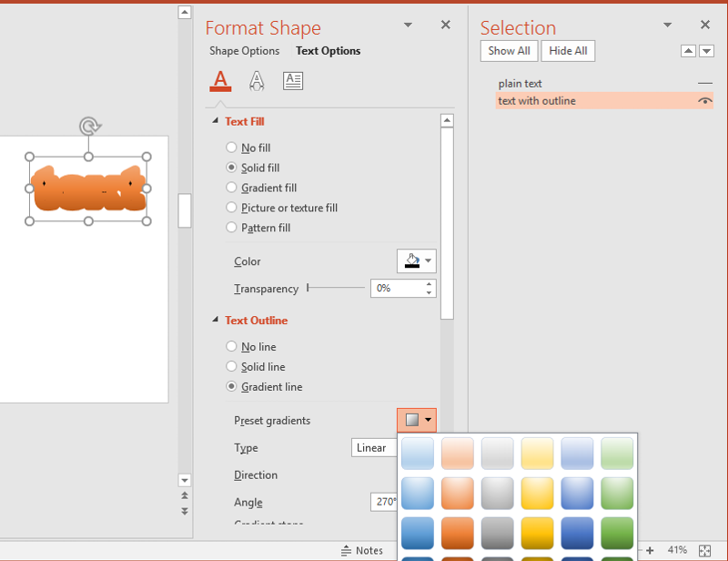Pick light blue preset gradient, top row

418,453
